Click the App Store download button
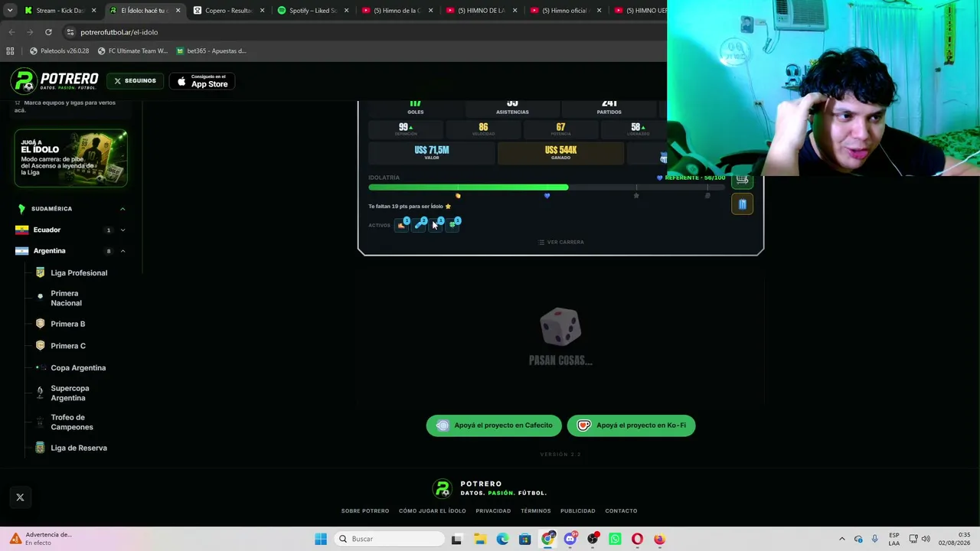The height and width of the screenshot is (551, 980). coord(202,81)
